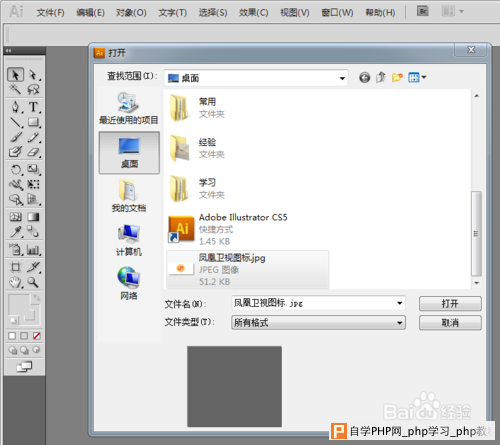Toggle Draw Behind drawing mode
The width and height of the screenshot is (500, 445).
[x=24, y=350]
